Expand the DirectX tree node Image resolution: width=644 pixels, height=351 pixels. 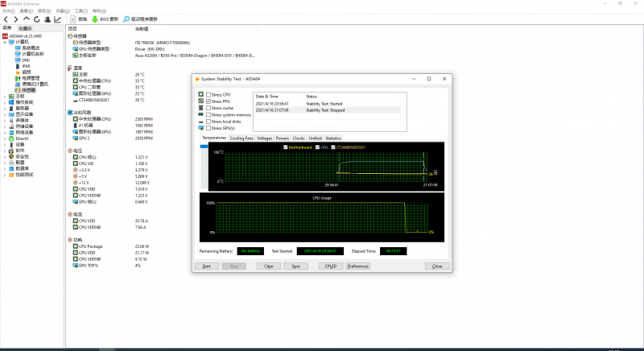5,138
